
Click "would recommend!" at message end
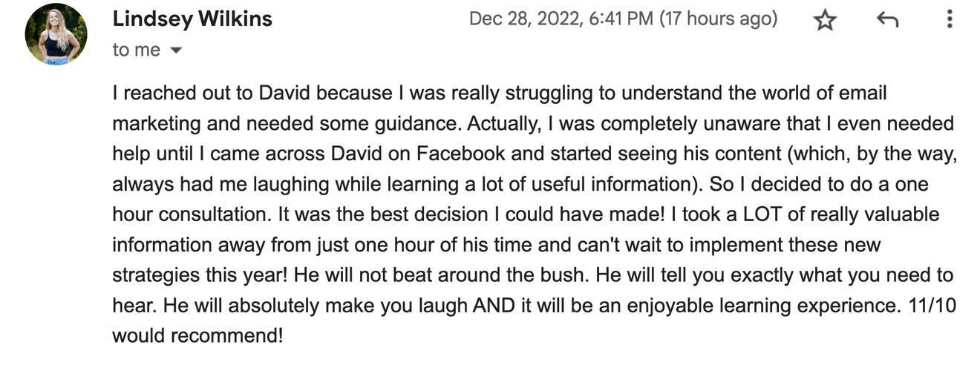[197, 335]
